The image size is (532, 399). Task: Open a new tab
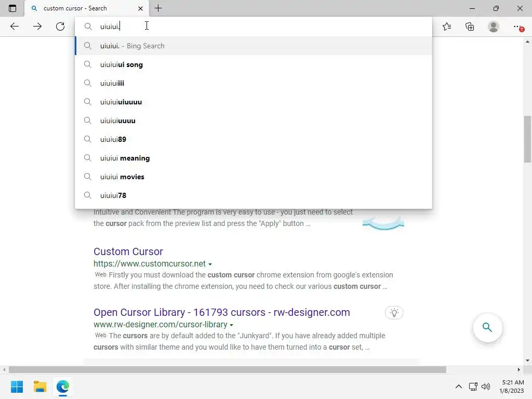pos(158,8)
